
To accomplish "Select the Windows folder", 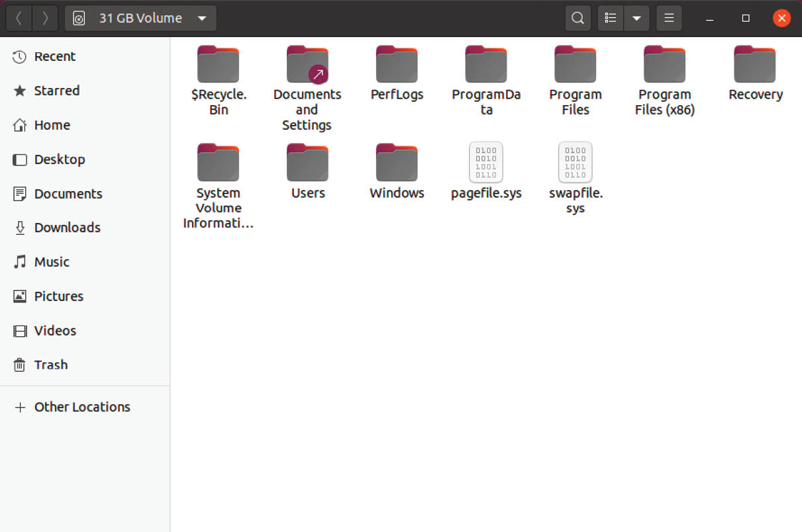I will pyautogui.click(x=397, y=163).
